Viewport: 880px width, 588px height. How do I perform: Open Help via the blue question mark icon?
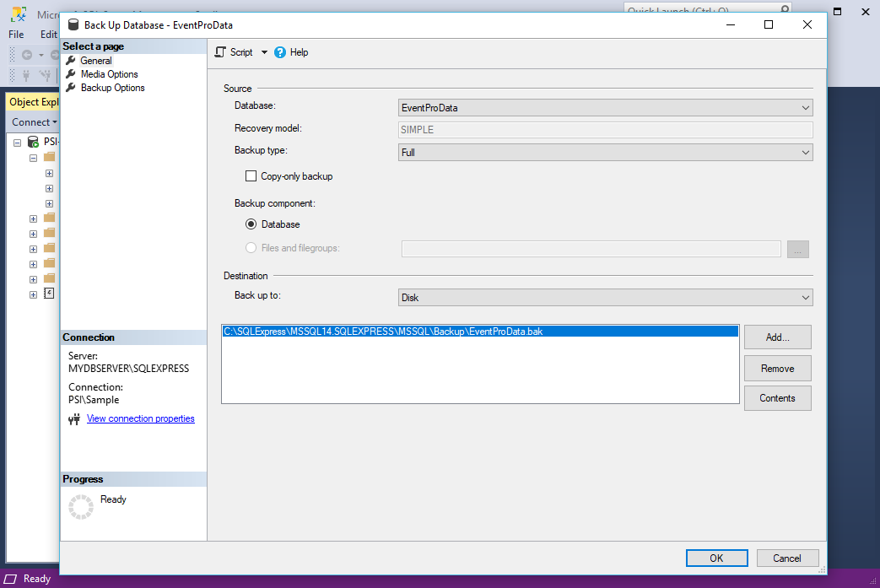click(280, 52)
